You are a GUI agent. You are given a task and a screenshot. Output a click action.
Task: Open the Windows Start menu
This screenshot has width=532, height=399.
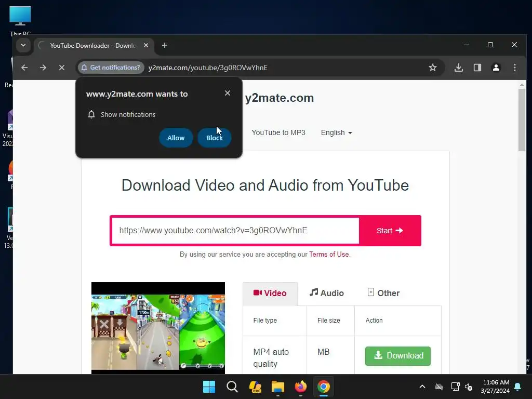point(209,387)
